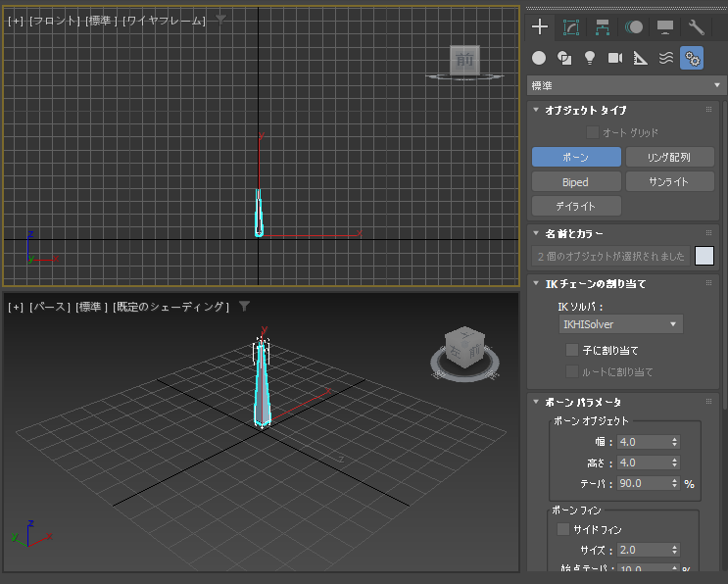Viewport: 728px width, 584px height.
Task: Open the ワイヤフレーム shading menu
Action: 164,21
